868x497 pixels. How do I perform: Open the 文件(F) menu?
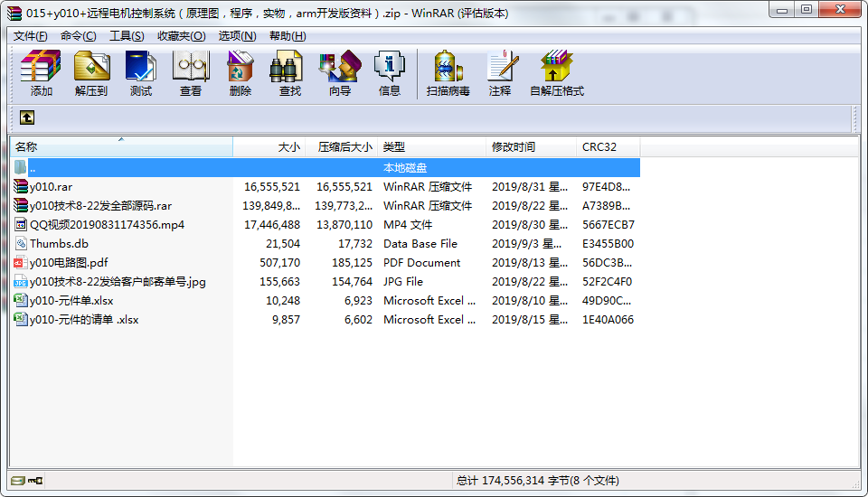[x=31, y=36]
